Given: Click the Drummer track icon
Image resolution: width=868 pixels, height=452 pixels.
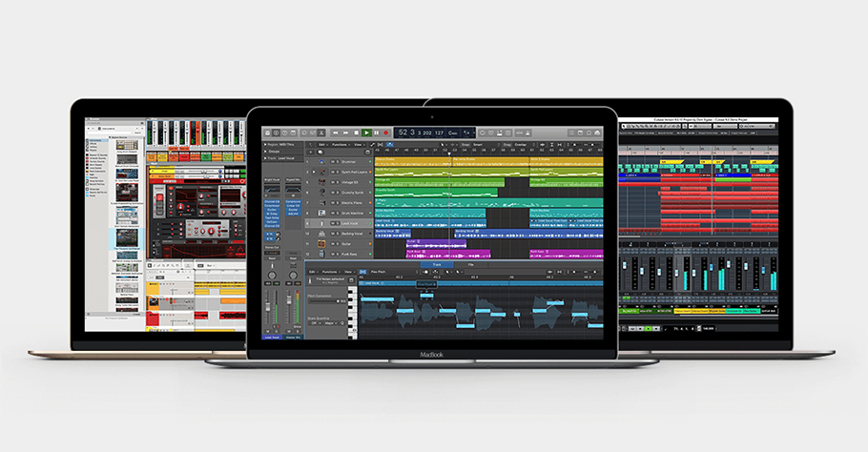Looking at the screenshot, I should [x=321, y=161].
